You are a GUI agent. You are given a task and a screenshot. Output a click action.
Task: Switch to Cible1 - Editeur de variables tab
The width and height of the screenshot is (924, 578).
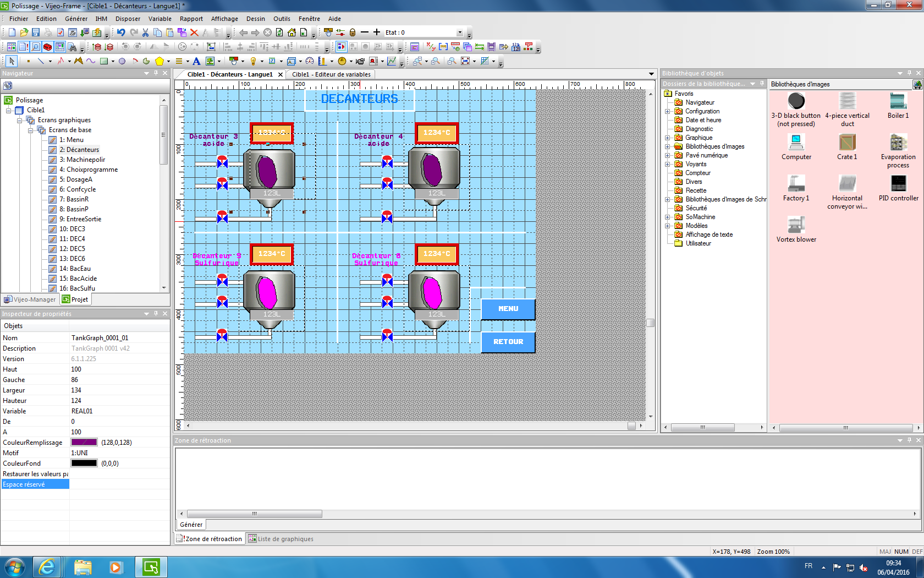coord(331,74)
